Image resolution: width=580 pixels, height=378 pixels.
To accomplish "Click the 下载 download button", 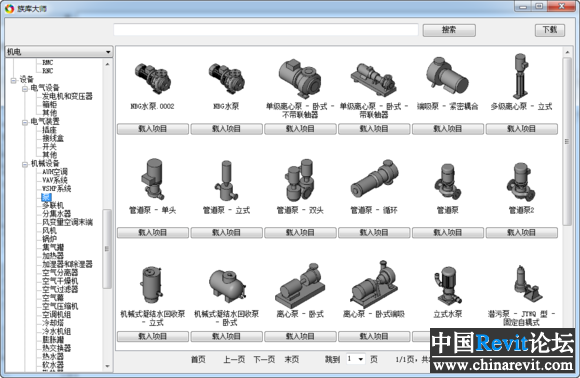I will (550, 30).
